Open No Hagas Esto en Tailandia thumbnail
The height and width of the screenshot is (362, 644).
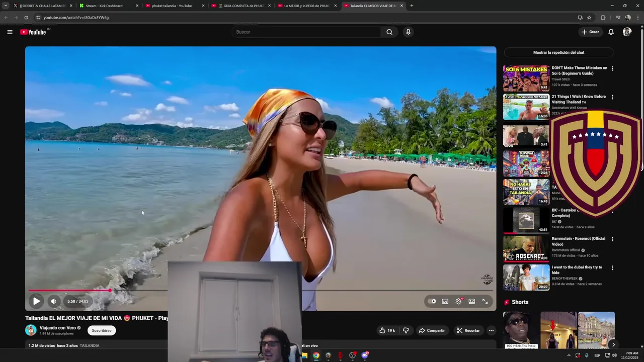click(x=526, y=192)
